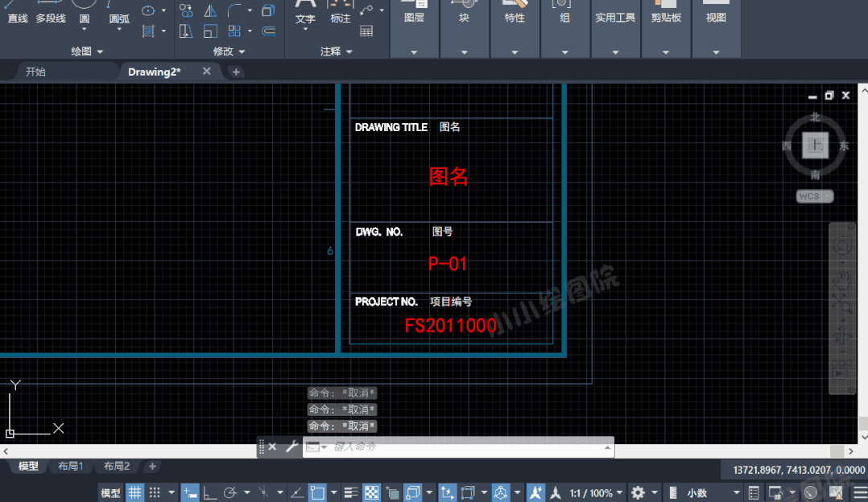The width and height of the screenshot is (868, 502).
Task: Toggle ortho mode in status bar
Action: (x=210, y=492)
